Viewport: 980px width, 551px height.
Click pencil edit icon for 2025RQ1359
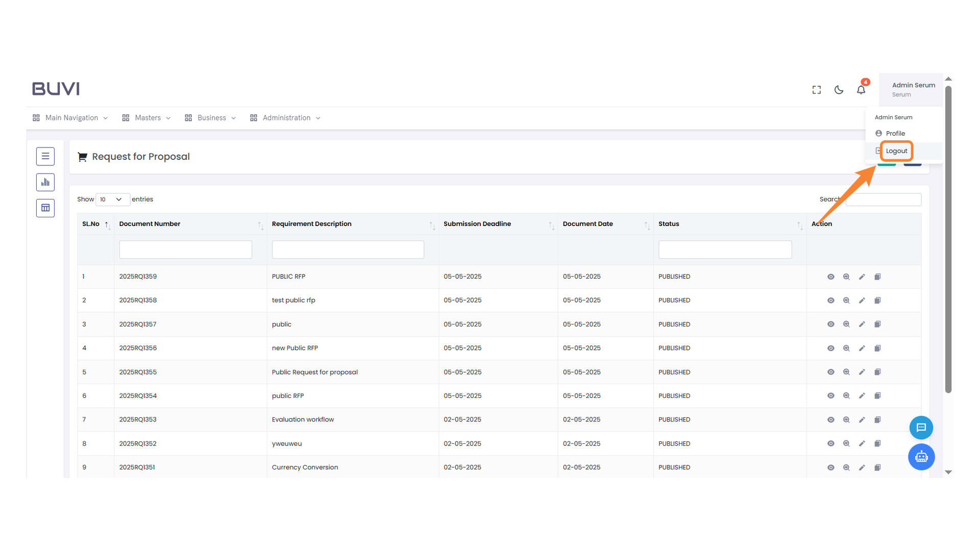[x=862, y=277]
